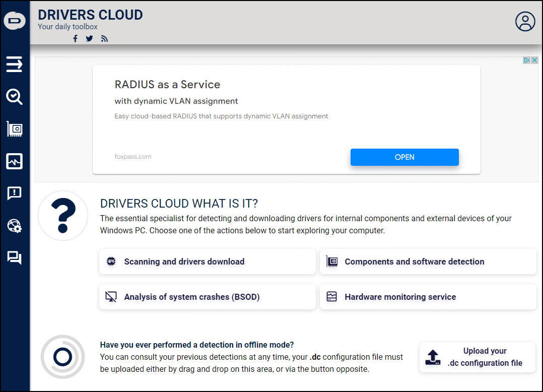The width and height of the screenshot is (543, 392).
Task: Click the foxpass.com ad link
Action: 133,157
